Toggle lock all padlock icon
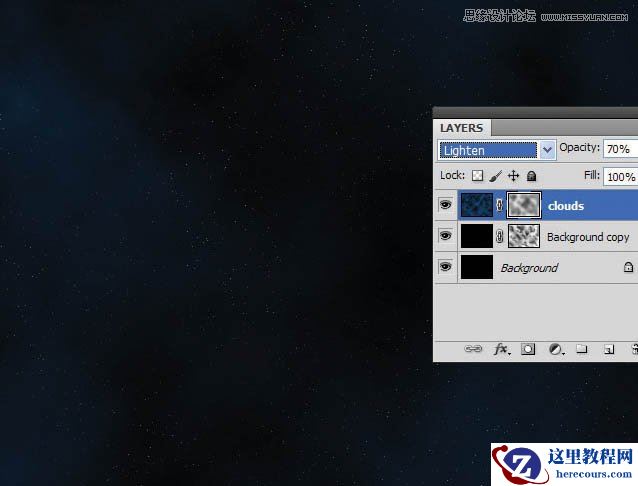The image size is (638, 486). pyautogui.click(x=531, y=175)
